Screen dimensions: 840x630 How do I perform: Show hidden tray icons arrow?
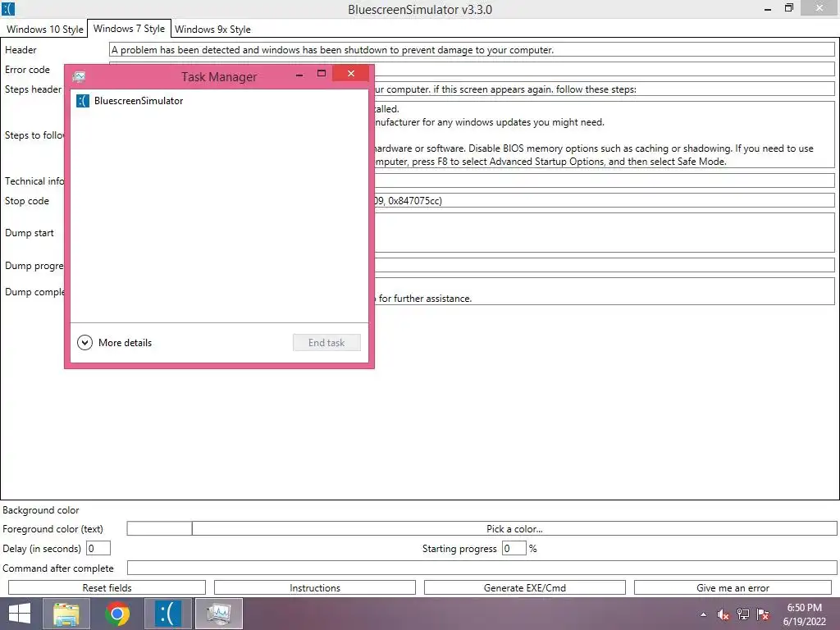point(703,614)
